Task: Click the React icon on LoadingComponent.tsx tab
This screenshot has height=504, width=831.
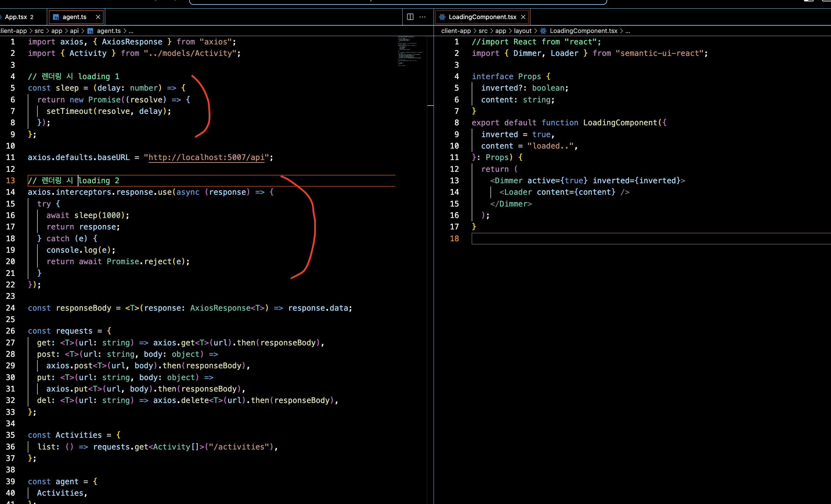Action: (442, 17)
